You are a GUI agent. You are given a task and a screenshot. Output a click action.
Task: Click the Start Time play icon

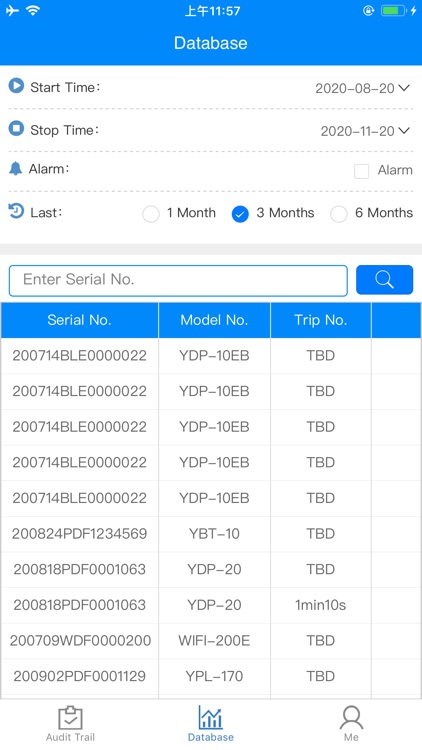16,86
